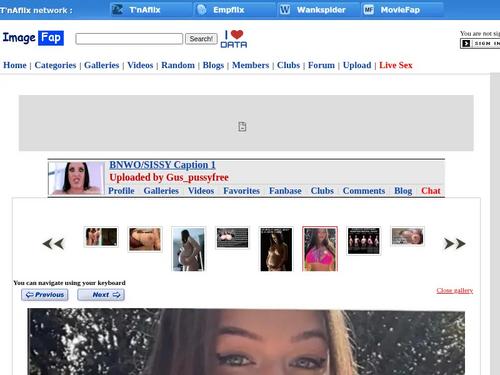Open the uploader's Comments tab
The width and height of the screenshot is (500, 375).
(364, 191)
